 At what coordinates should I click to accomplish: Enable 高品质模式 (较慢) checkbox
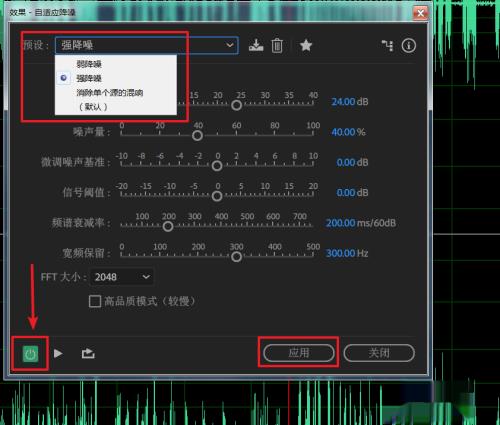[95, 301]
